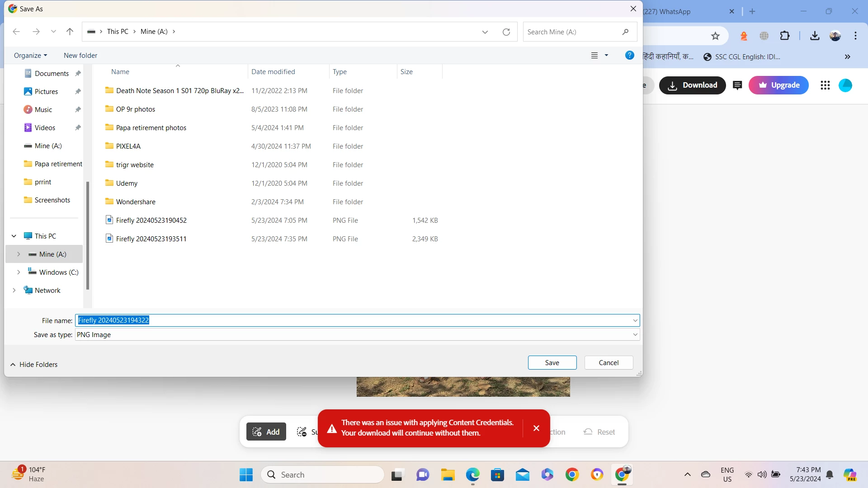Open the browser extensions puzzle icon
Screen dimensions: 868x488
pyautogui.click(x=785, y=36)
